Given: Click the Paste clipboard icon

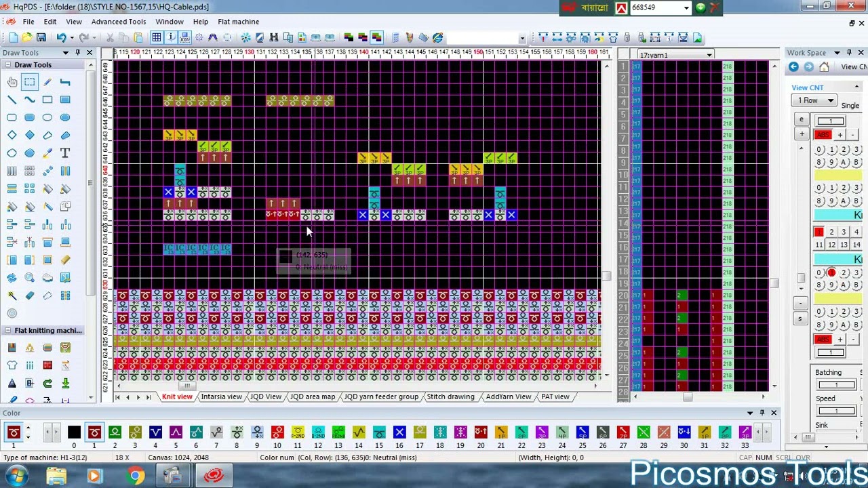Looking at the screenshot, I should coord(138,38).
